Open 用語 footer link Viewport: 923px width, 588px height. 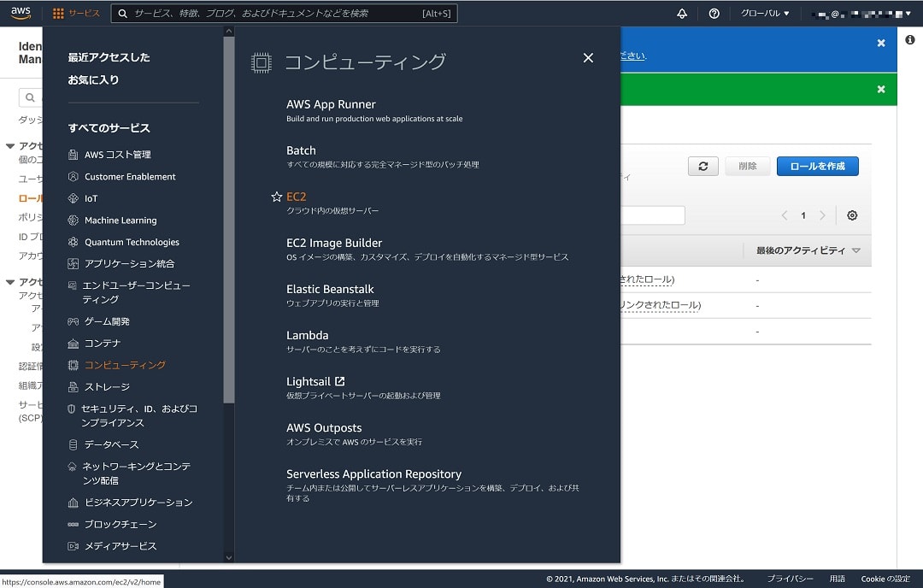[x=837, y=579]
